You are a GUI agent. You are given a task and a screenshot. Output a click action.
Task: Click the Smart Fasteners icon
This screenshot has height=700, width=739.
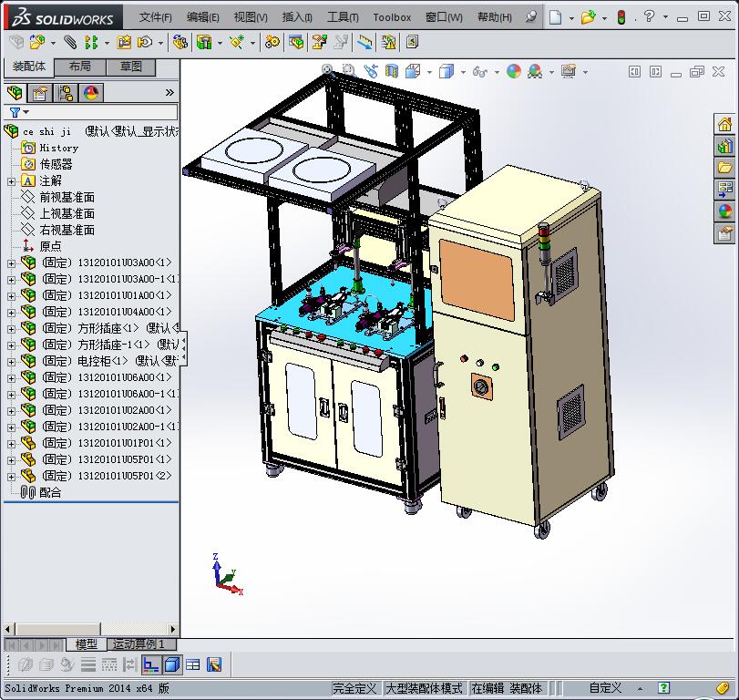coord(125,43)
